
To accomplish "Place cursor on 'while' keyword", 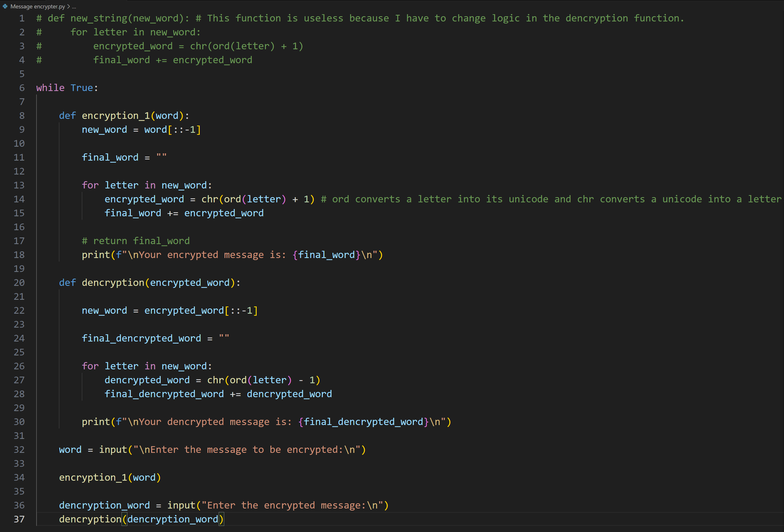I will click(50, 88).
